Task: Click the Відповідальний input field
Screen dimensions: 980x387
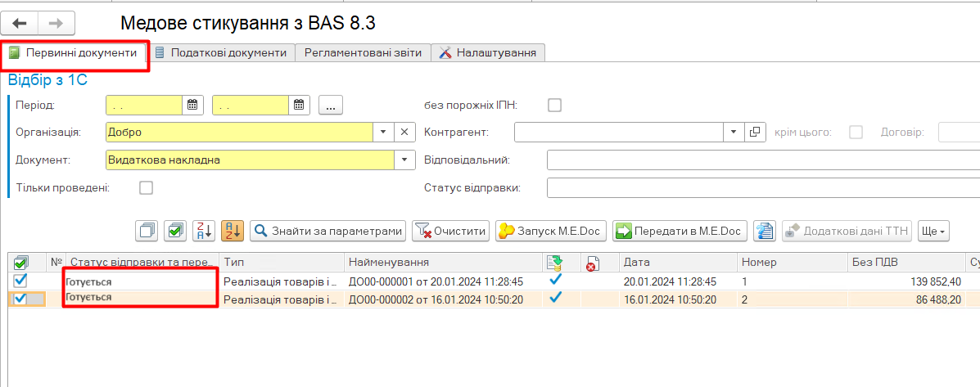Action: (x=763, y=160)
